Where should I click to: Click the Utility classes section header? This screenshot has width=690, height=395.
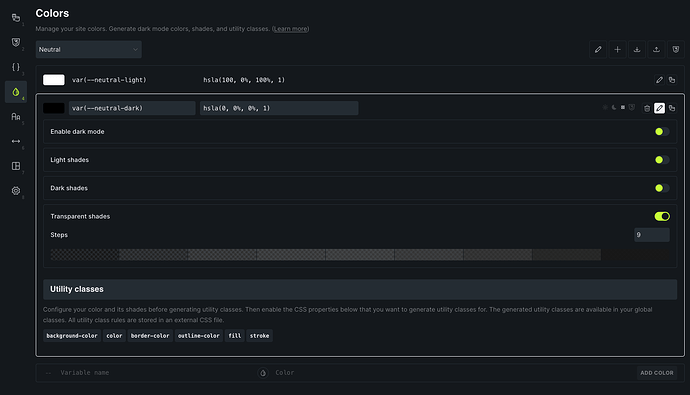click(x=360, y=289)
